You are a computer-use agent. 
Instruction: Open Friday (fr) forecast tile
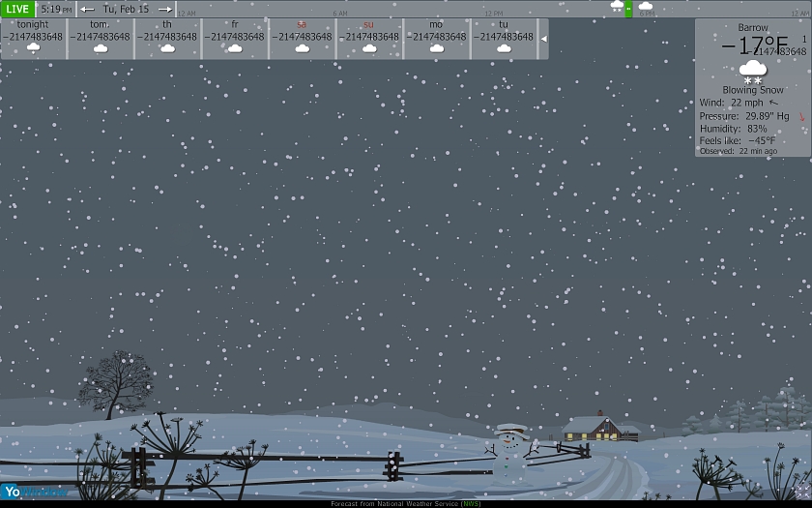235,38
